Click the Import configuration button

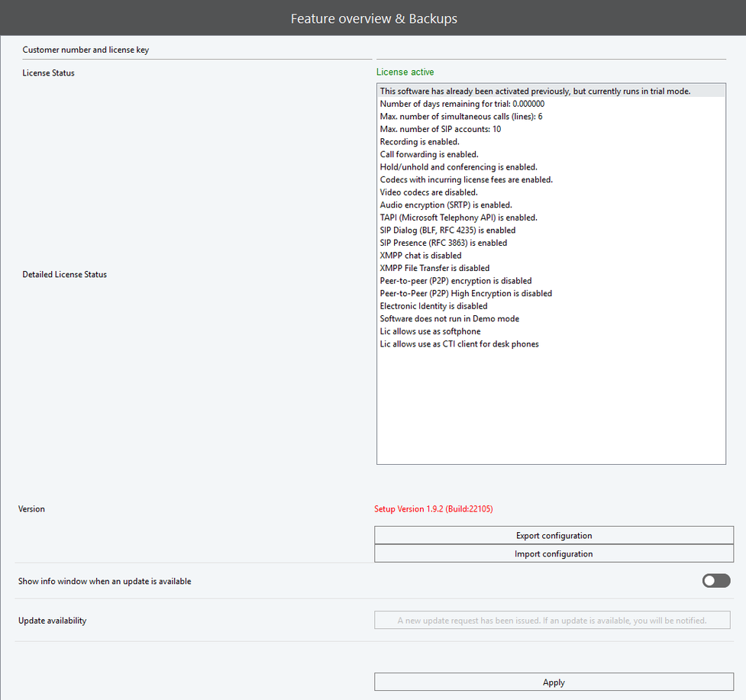coord(554,553)
